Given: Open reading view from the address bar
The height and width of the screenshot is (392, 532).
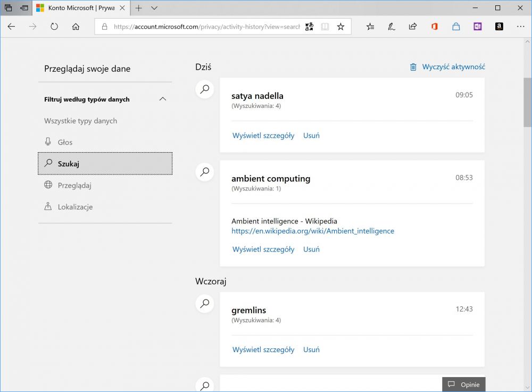Looking at the screenshot, I should tap(325, 27).
